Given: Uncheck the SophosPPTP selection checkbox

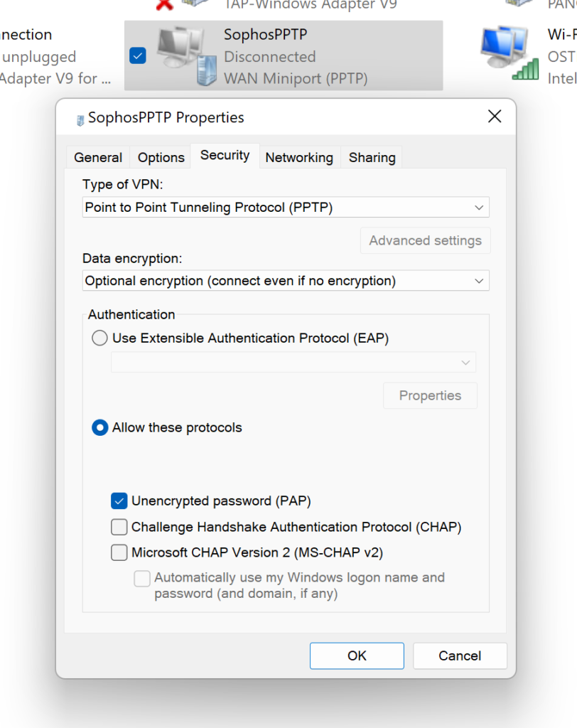Looking at the screenshot, I should (137, 55).
